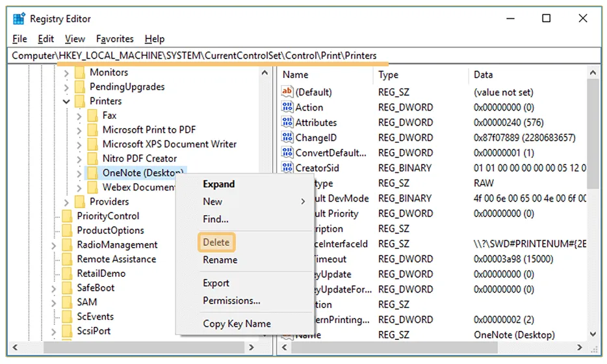Click the Action DWORD value icon
Viewport: 607px width, 364px height.
click(287, 107)
